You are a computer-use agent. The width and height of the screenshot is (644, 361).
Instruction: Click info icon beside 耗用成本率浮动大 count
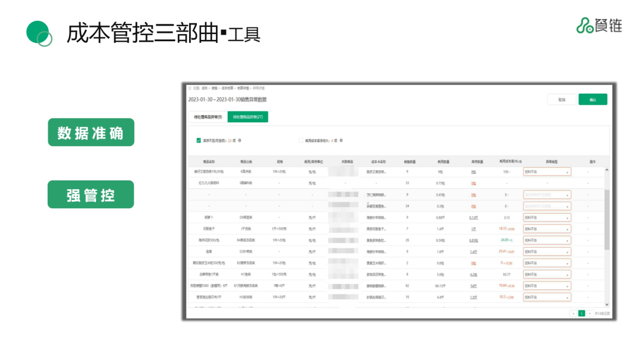tap(341, 141)
